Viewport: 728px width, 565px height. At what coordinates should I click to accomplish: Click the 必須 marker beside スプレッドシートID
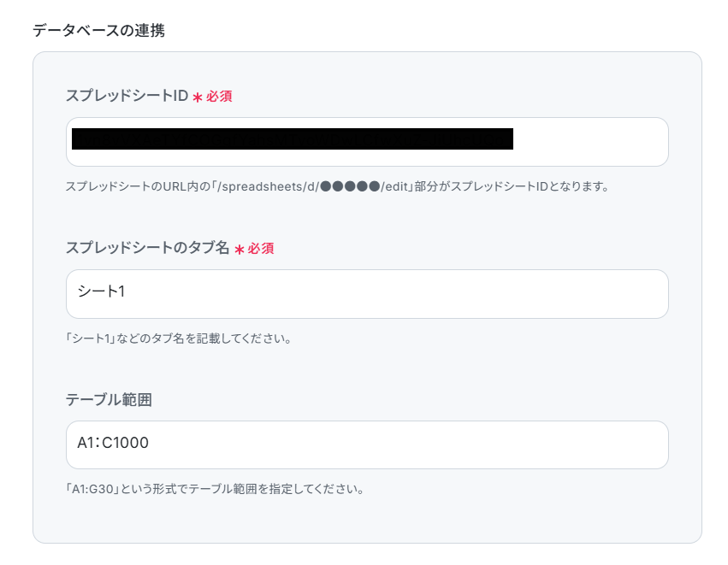point(219,97)
